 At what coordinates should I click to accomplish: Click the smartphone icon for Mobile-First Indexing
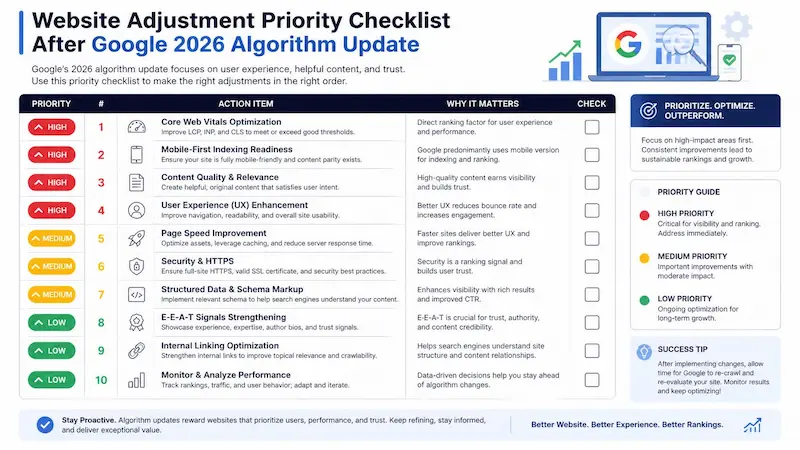pos(136,155)
